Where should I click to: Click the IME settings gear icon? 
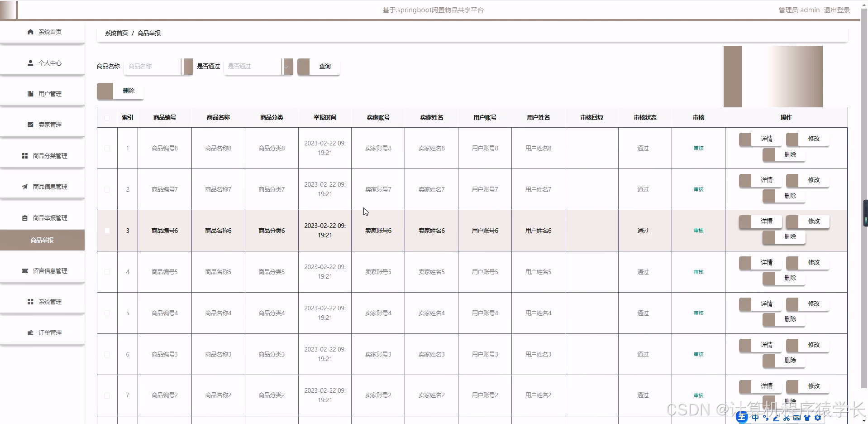[x=818, y=418]
